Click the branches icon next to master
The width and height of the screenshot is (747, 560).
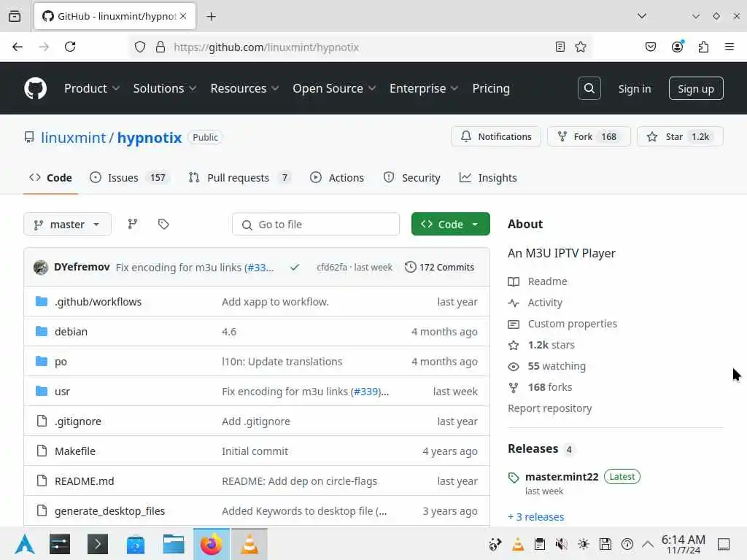click(x=133, y=224)
